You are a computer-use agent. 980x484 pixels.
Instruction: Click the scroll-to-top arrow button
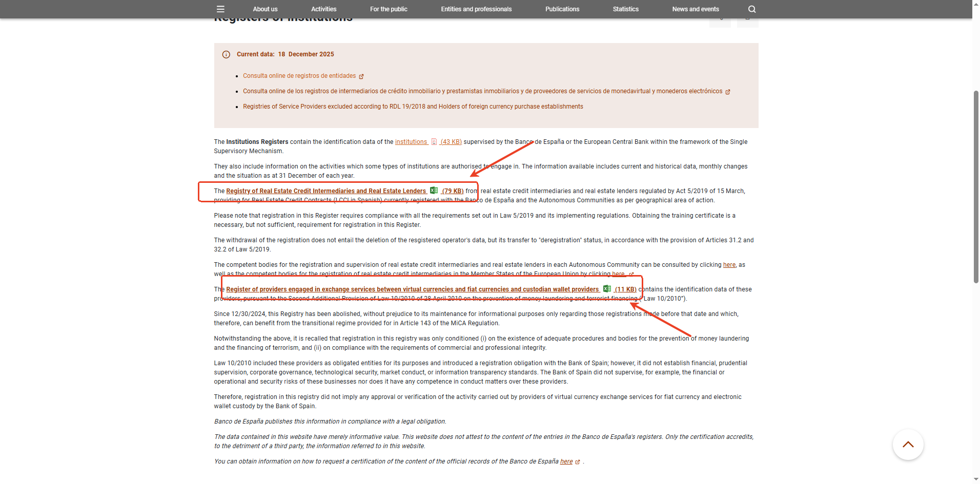tap(908, 445)
